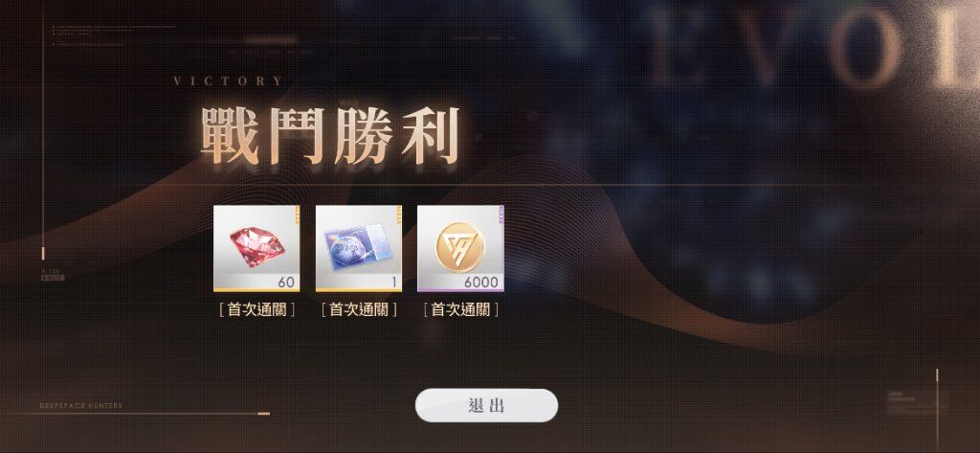Viewport: 980px width, 453px height.
Task: Tap the gold coin reward icon
Action: (x=460, y=248)
